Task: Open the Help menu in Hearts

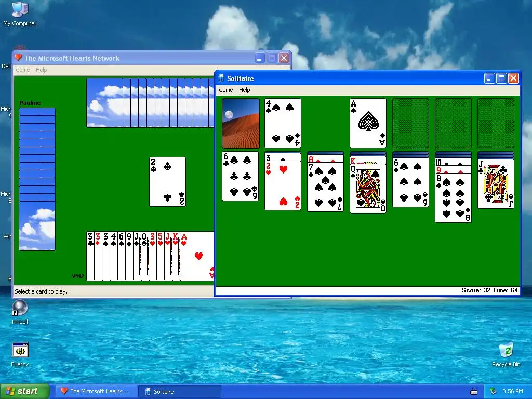Action: point(42,70)
